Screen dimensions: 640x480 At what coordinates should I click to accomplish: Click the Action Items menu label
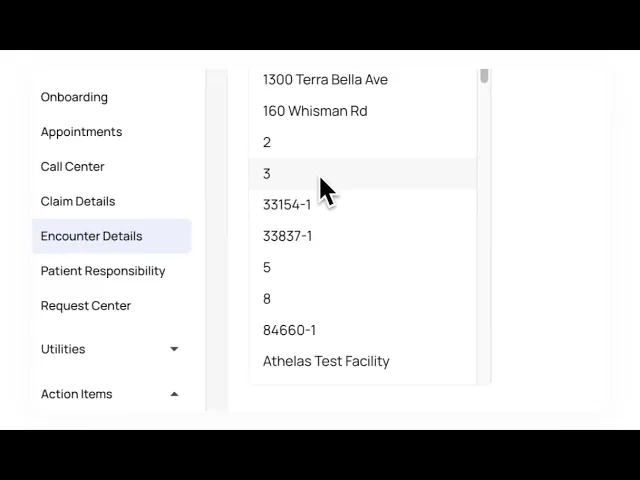coord(76,394)
